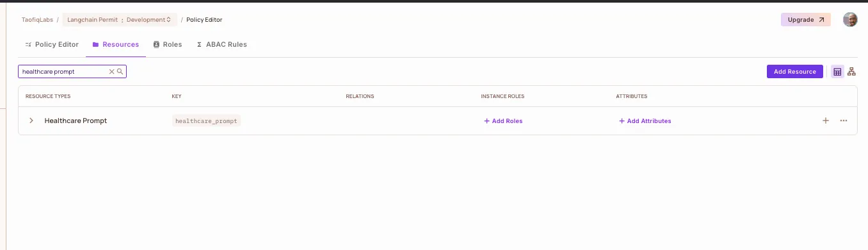Switch to hierarchy graph view icon
The image size is (868, 250).
[x=851, y=72]
